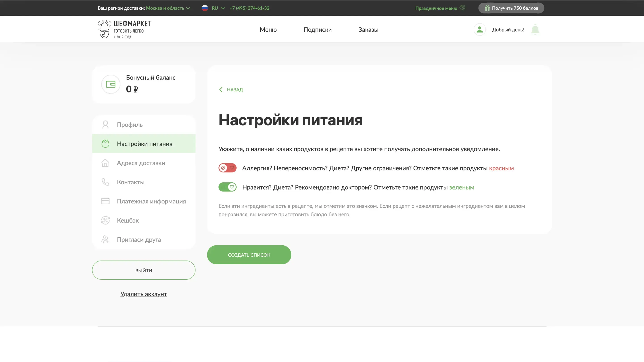The width and height of the screenshot is (644, 362).
Task: Click the ВЫЙТИ logout button
Action: point(144,270)
